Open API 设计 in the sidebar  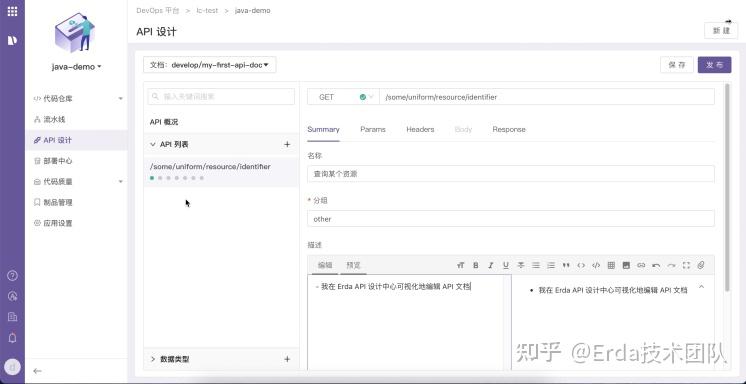pos(76,140)
